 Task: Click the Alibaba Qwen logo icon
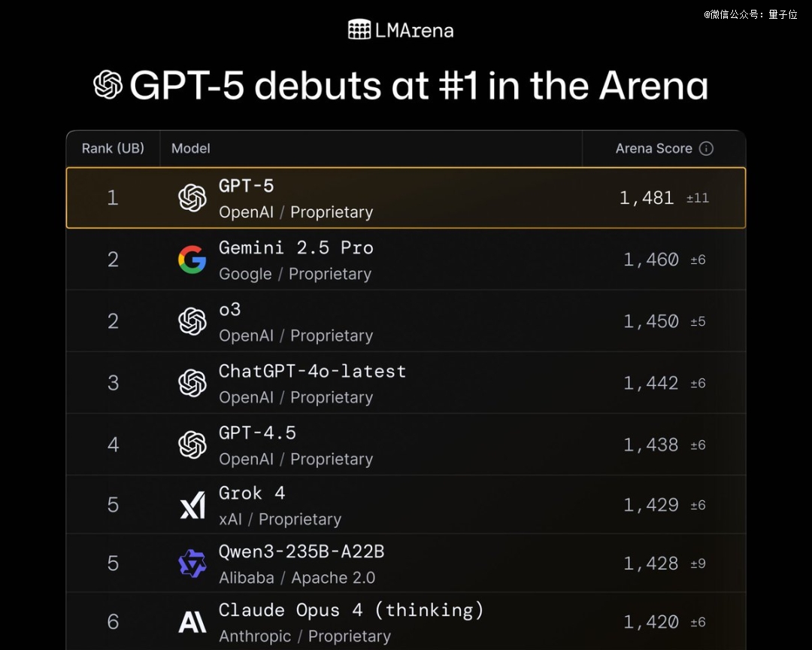pyautogui.click(x=192, y=563)
